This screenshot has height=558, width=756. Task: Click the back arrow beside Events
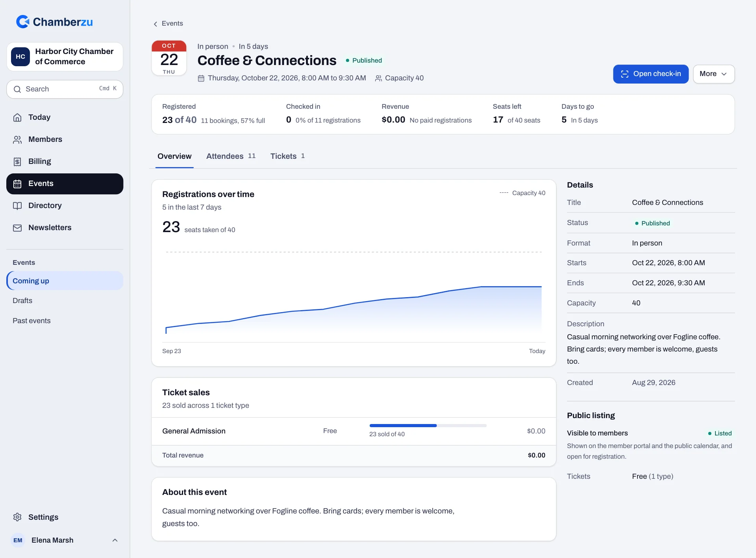click(155, 24)
